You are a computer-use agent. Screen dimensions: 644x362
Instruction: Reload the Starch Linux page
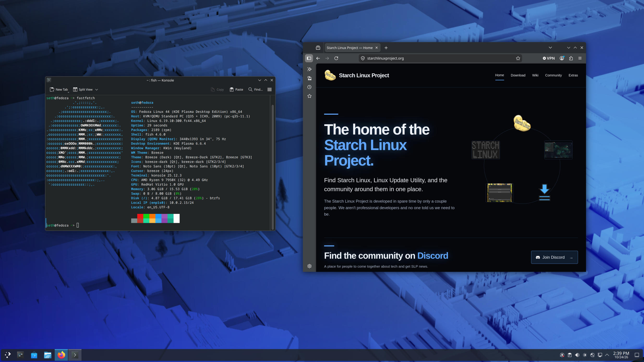336,58
